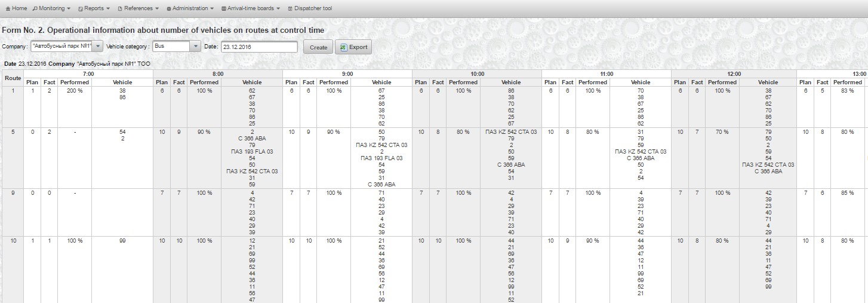Open the Monitoring menu caret
The width and height of the screenshot is (868, 303).
click(69, 9)
